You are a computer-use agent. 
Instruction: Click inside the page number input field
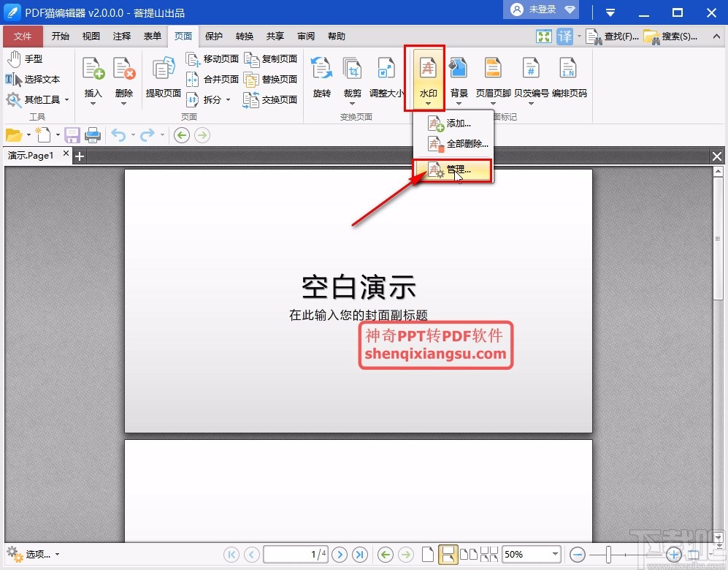[x=291, y=555]
